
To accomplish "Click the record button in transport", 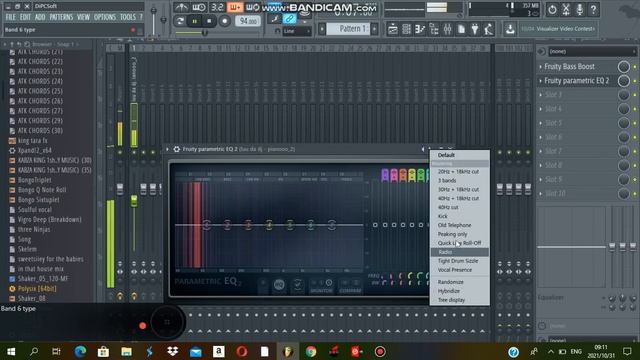I will (x=224, y=21).
